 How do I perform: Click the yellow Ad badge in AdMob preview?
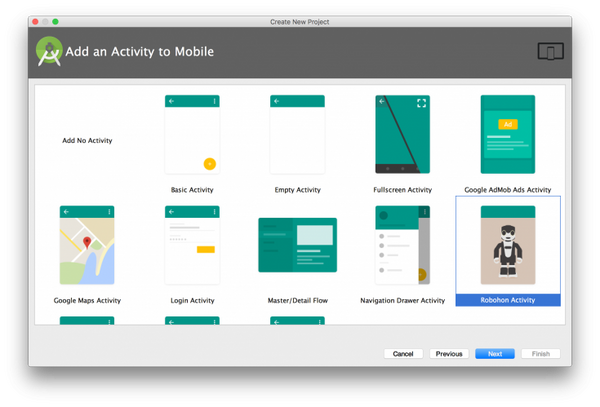(507, 125)
